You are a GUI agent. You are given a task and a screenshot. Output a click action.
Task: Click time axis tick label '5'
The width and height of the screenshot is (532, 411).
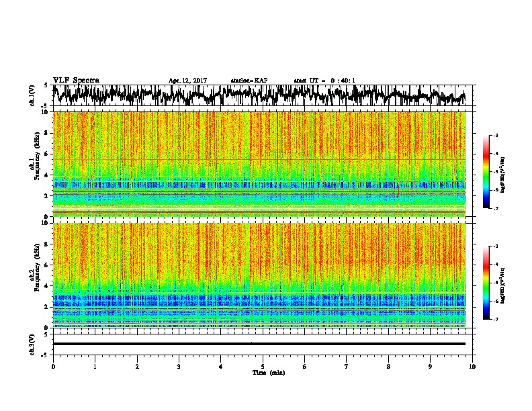coord(263,366)
